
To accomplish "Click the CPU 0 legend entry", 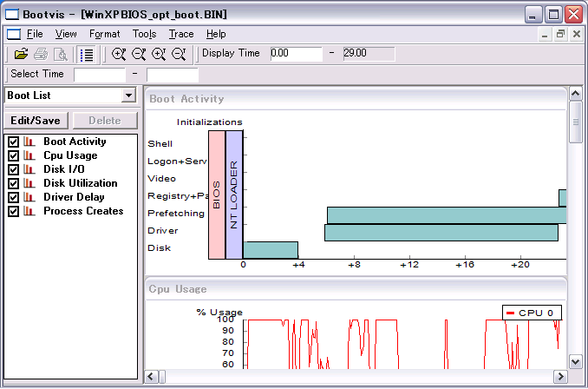I will coord(532,313).
